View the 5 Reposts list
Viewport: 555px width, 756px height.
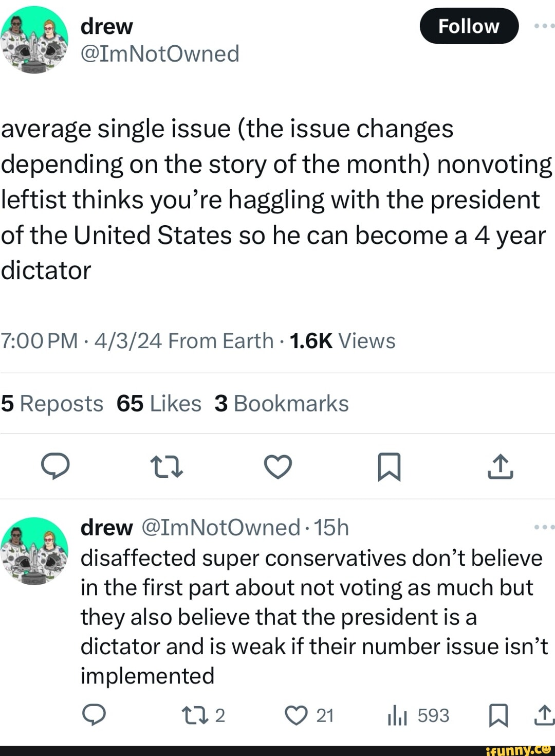click(x=52, y=404)
